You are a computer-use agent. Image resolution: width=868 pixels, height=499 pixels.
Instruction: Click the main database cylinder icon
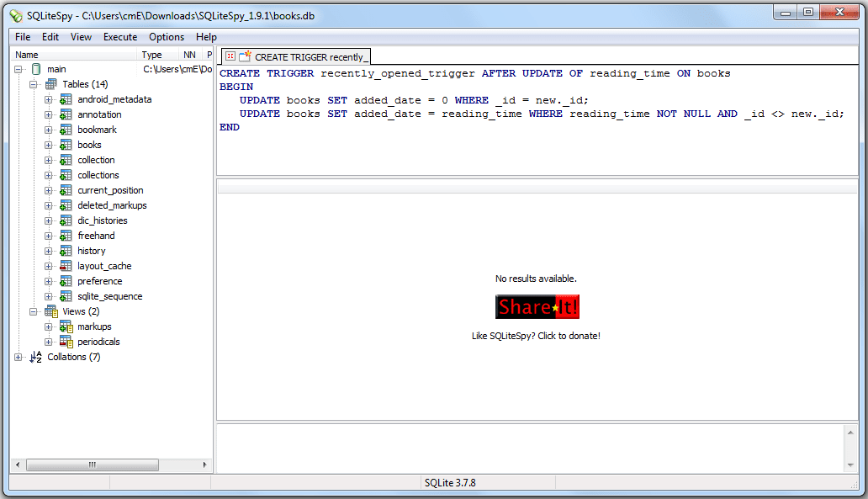click(x=36, y=69)
